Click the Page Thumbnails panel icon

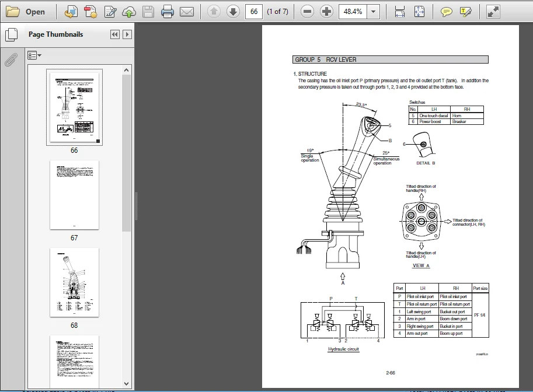[12, 34]
